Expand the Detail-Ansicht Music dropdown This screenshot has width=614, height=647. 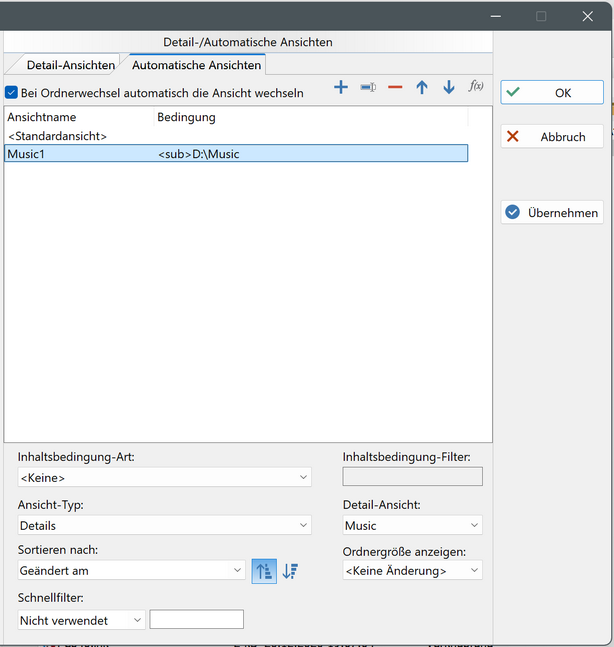coord(412,525)
